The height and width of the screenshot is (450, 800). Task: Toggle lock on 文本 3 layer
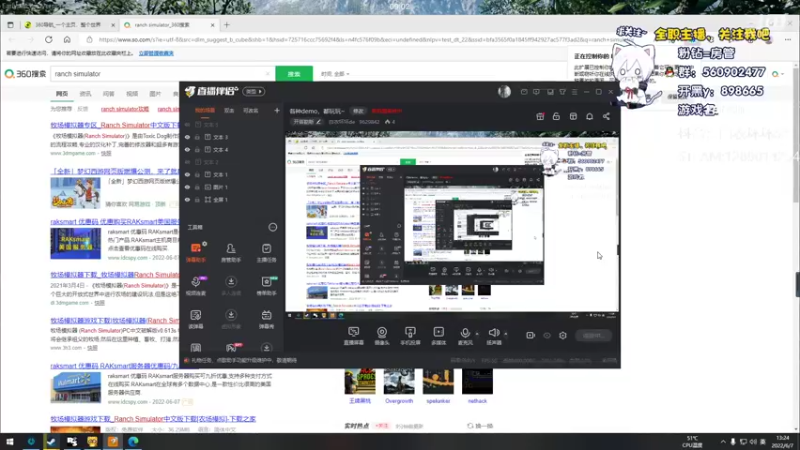(197, 137)
